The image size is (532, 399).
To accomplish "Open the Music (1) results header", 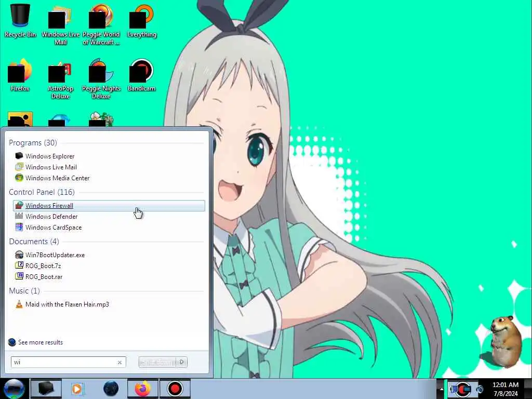I will coord(24,291).
